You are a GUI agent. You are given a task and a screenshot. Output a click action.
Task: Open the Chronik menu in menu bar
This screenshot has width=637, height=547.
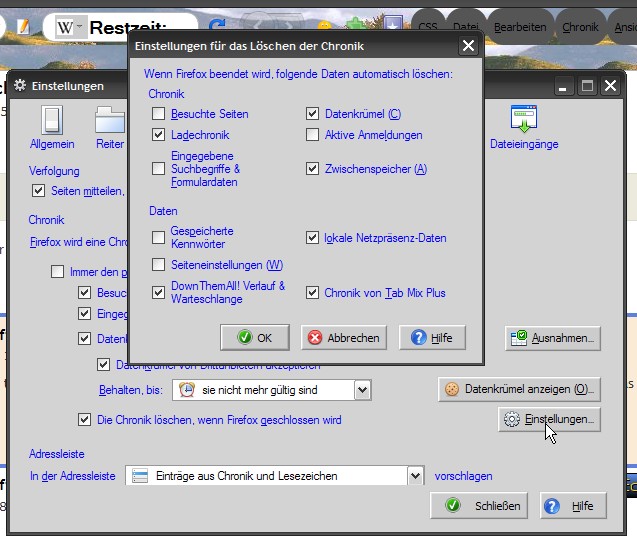coord(580,27)
